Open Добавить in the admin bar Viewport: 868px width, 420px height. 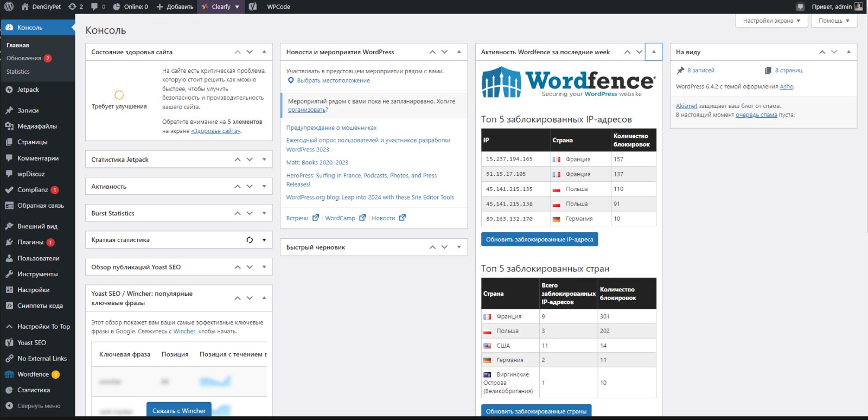coord(175,7)
